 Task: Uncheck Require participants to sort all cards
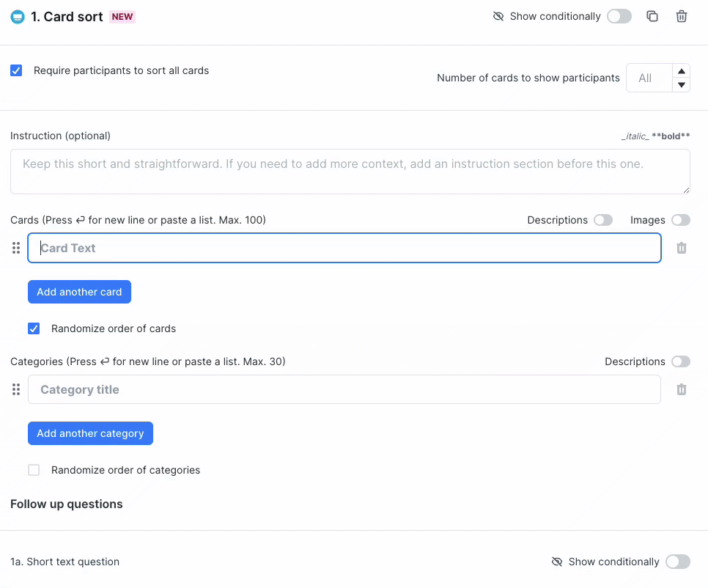point(16,70)
